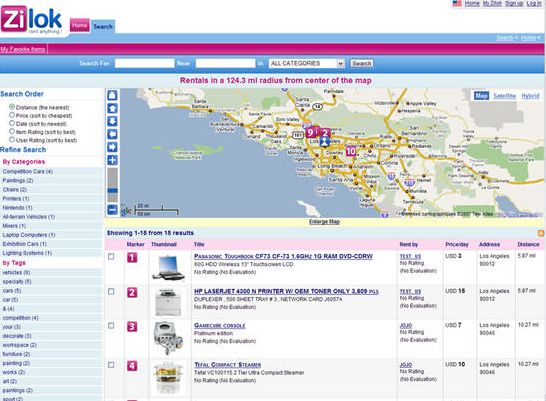Image resolution: width=546 pixels, height=401 pixels.
Task: Pan the map left with arrow
Action: tap(112, 134)
